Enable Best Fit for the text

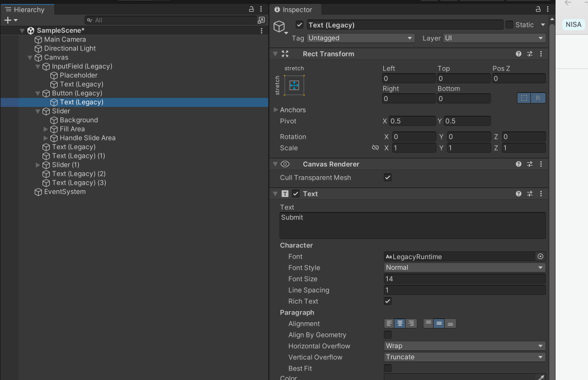click(388, 368)
